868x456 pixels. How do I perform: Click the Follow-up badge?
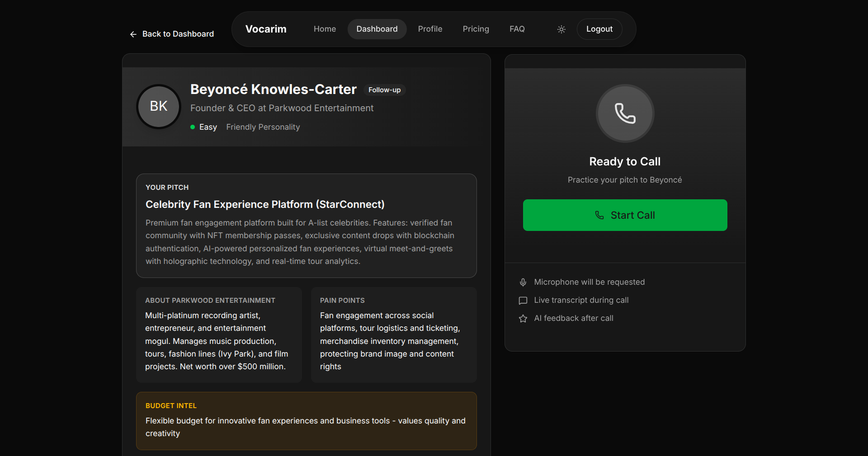[x=384, y=90]
